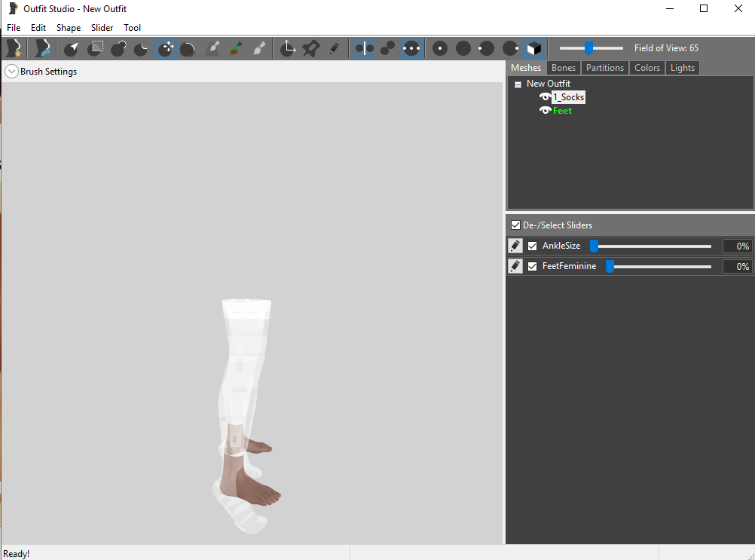
Task: Select the Pivot pushpin tool
Action: coord(311,48)
